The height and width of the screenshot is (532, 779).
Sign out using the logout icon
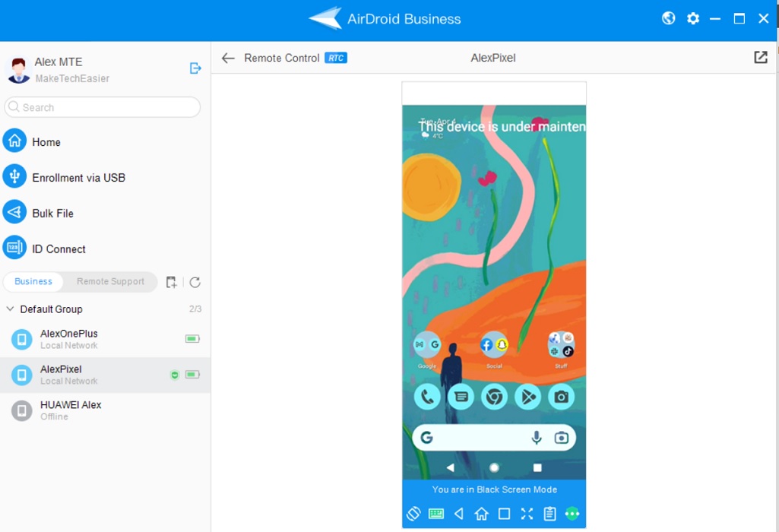pos(195,68)
